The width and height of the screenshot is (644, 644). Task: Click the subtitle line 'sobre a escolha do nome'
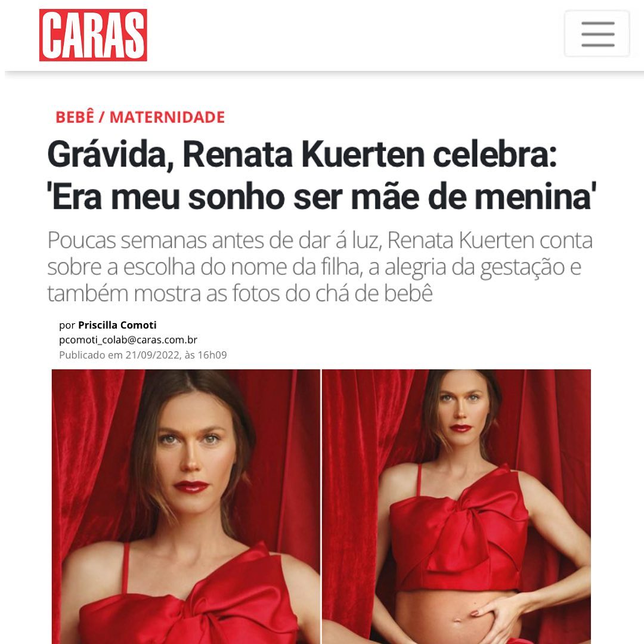(x=314, y=267)
